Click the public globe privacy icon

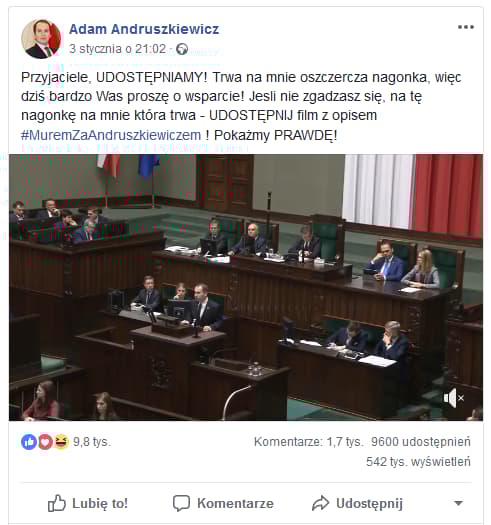pos(182,49)
